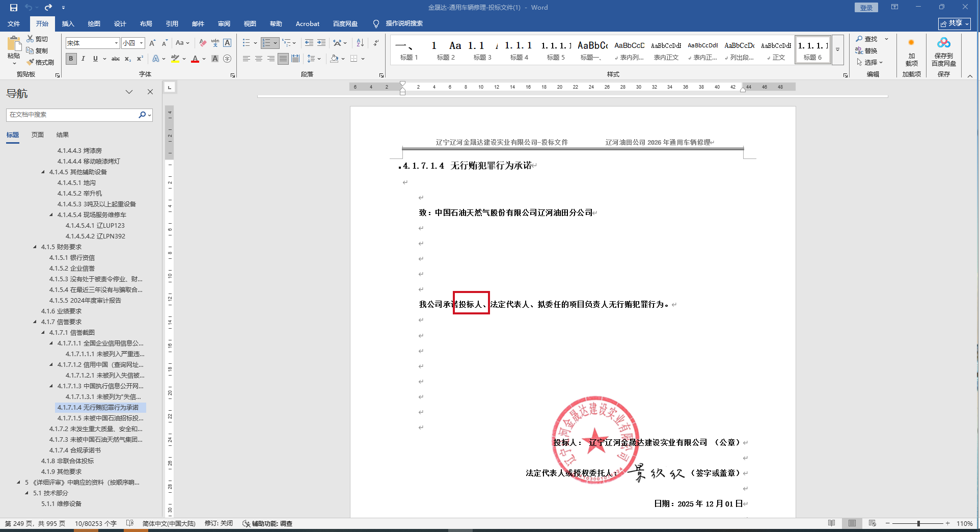This screenshot has width=980, height=532.
Task: Click the 登录 (Sign in) button
Action: pyautogui.click(x=866, y=8)
